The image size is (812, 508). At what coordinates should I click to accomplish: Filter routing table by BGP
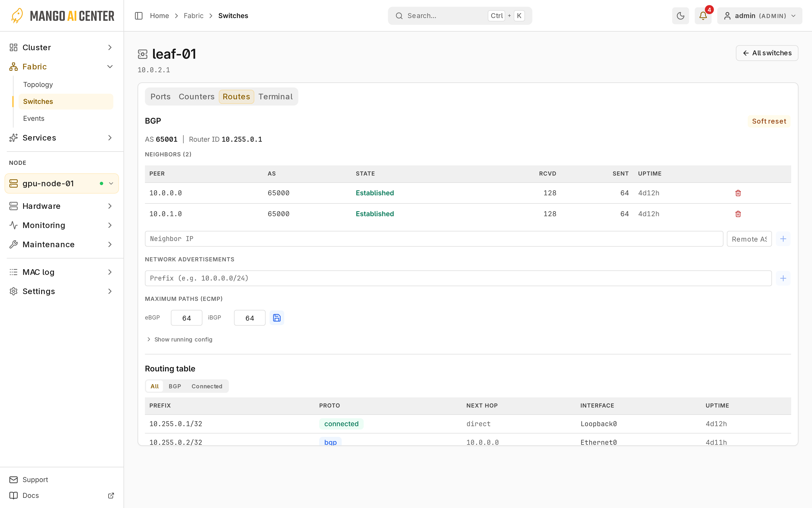175,386
